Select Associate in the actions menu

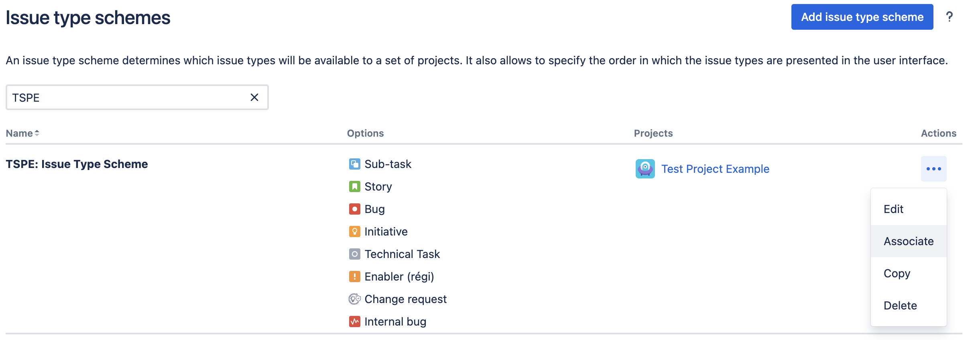click(909, 241)
